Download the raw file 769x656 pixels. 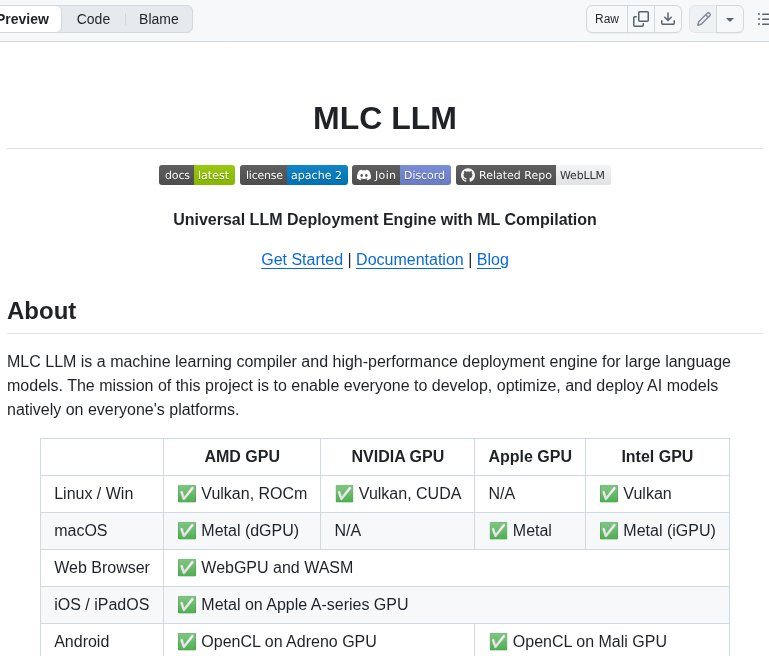point(668,19)
